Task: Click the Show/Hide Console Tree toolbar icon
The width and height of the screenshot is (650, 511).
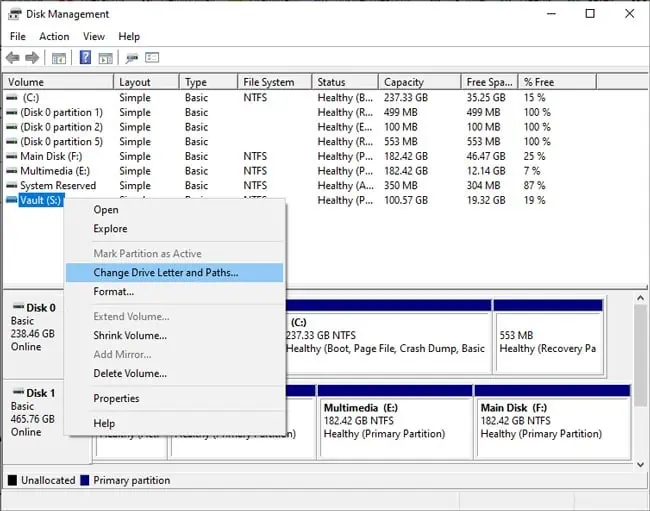Action: click(x=58, y=58)
